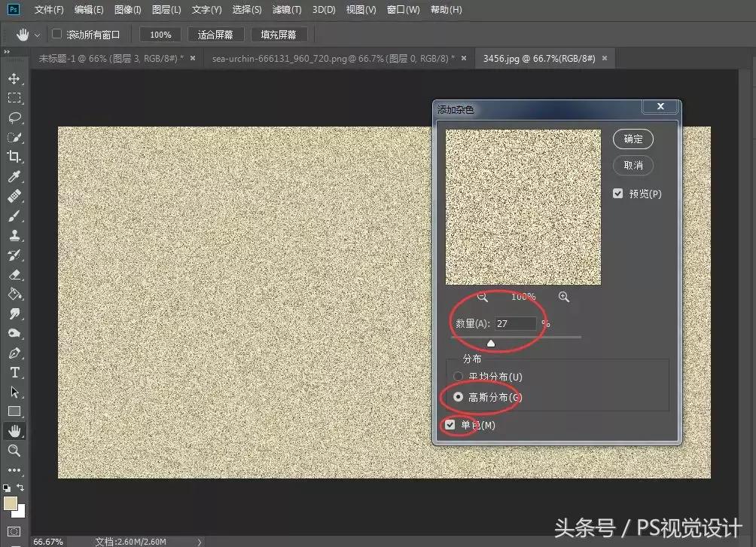Viewport: 756px width, 547px height.
Task: Uncheck the 预览(P) preview checkbox
Action: point(616,194)
